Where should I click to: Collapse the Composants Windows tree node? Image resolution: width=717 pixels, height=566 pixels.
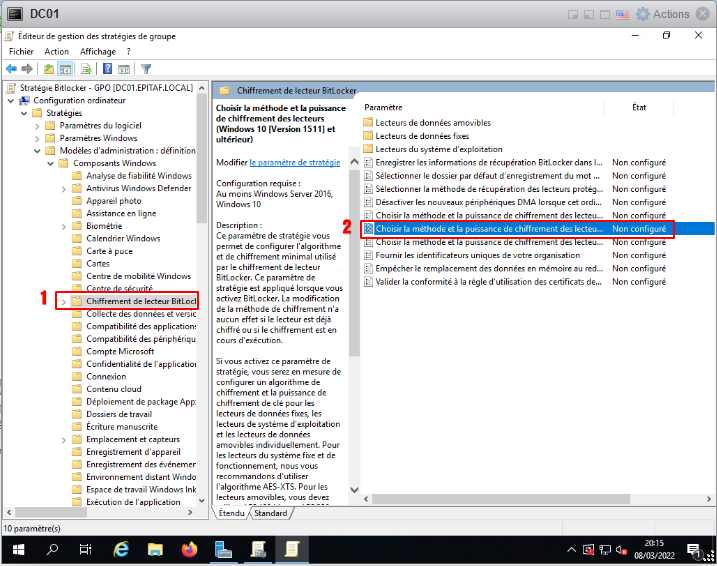click(x=51, y=163)
